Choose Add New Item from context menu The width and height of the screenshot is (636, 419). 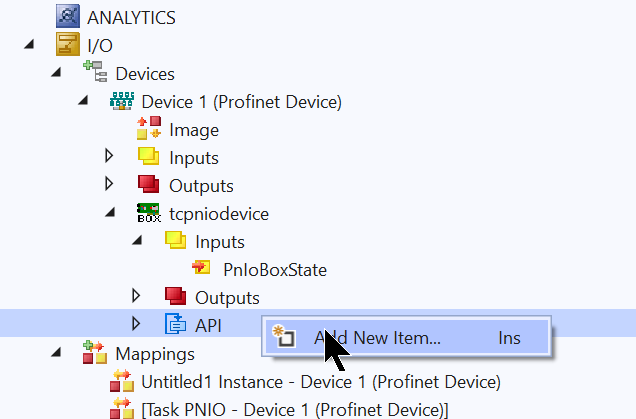click(x=407, y=337)
